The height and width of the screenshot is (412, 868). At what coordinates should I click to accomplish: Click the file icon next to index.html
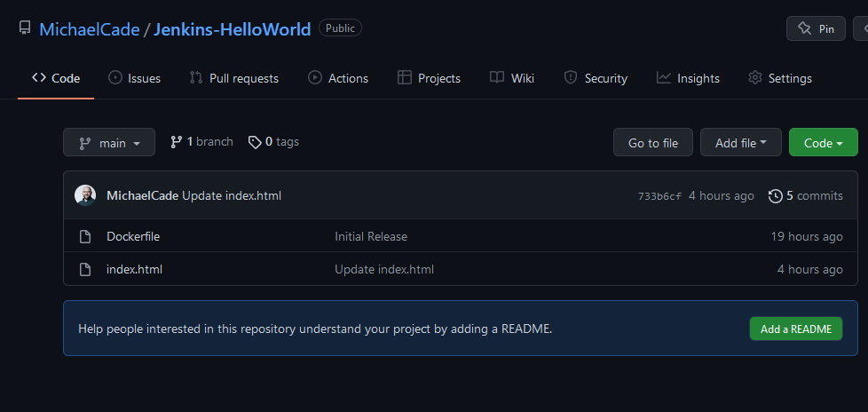(x=85, y=269)
